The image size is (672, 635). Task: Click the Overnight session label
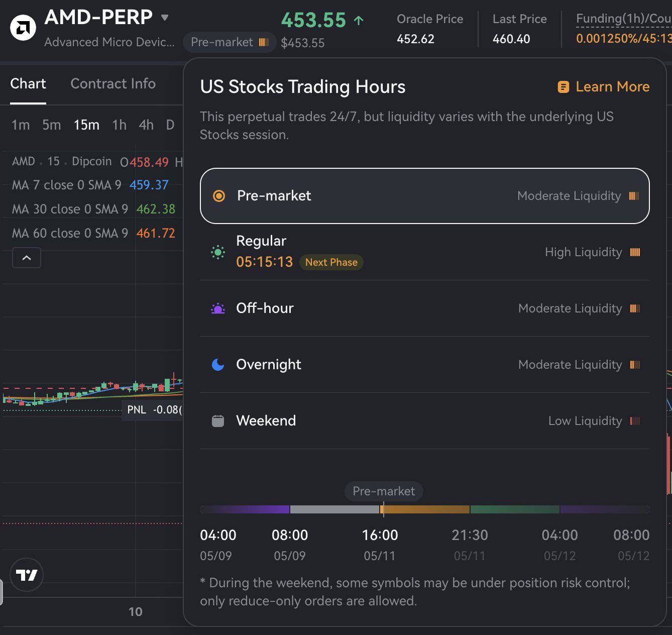269,364
